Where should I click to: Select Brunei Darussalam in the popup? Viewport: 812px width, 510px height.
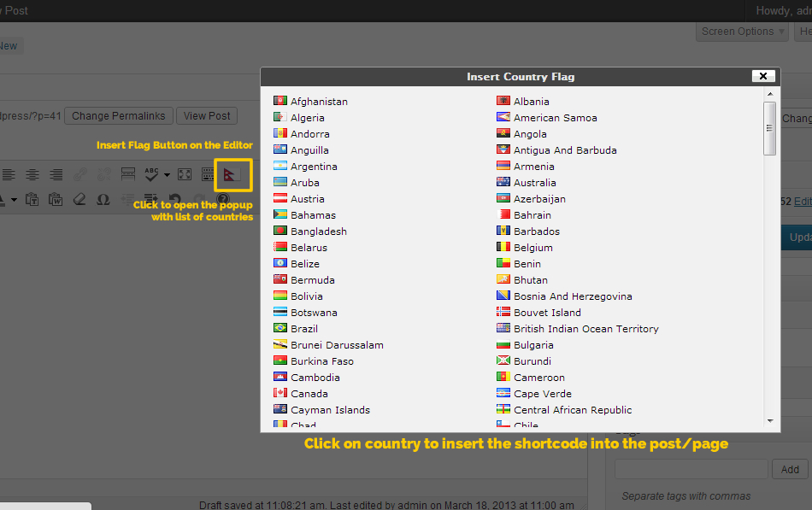click(x=337, y=345)
